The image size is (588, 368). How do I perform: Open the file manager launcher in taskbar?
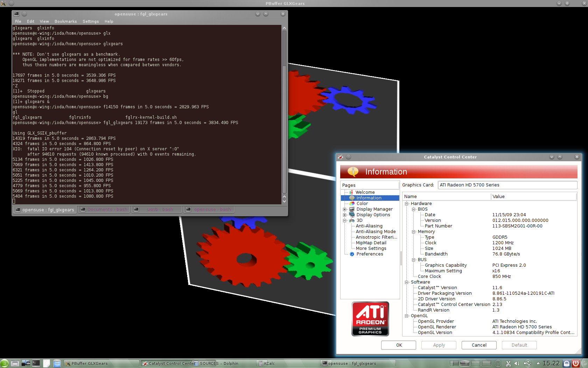click(x=57, y=363)
